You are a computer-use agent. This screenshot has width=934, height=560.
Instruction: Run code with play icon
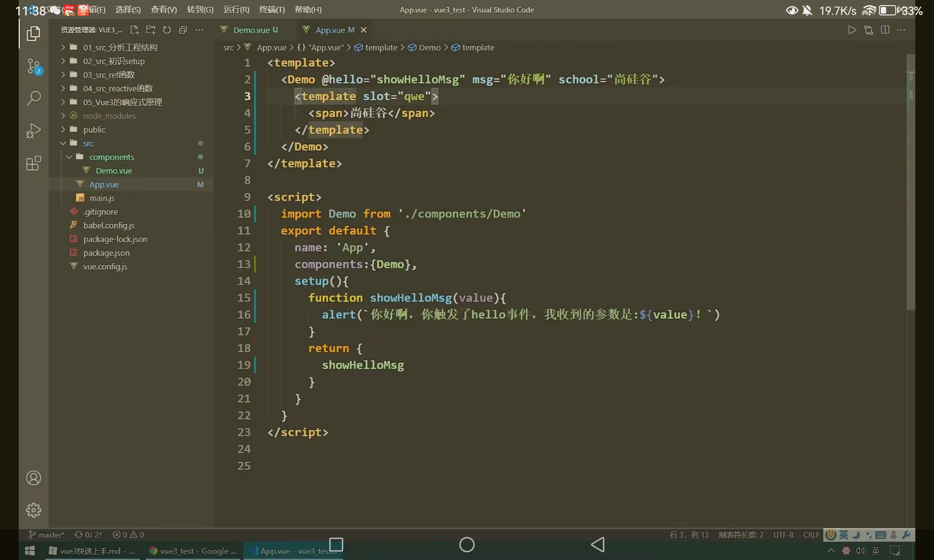pos(852,30)
